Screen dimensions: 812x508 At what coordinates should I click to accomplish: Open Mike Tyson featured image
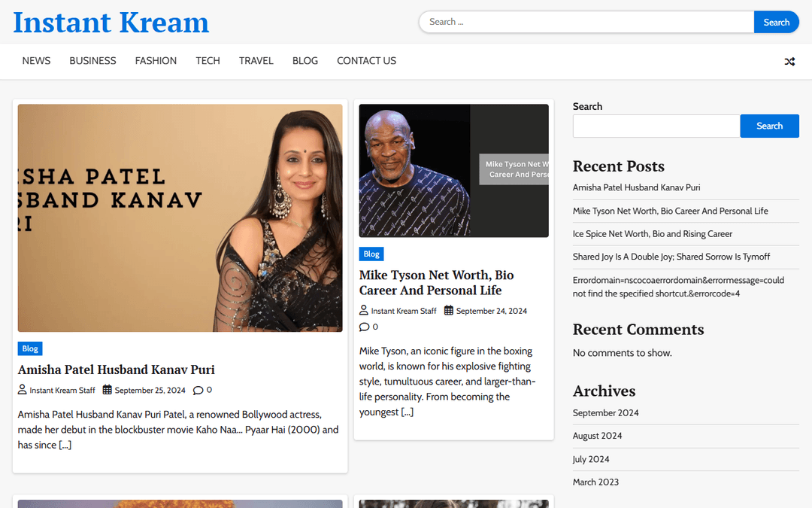coord(453,171)
